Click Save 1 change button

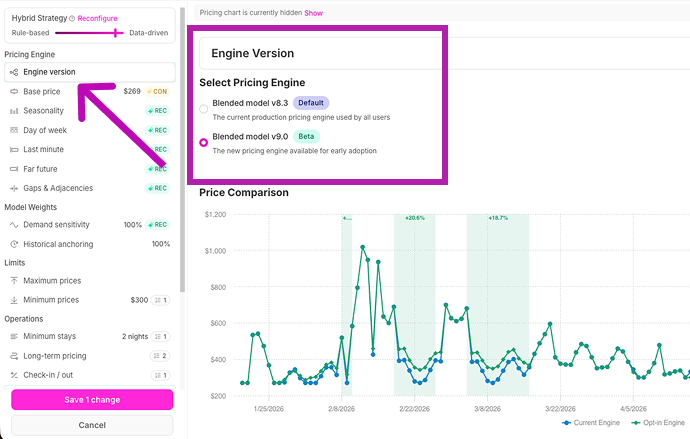[x=92, y=400]
